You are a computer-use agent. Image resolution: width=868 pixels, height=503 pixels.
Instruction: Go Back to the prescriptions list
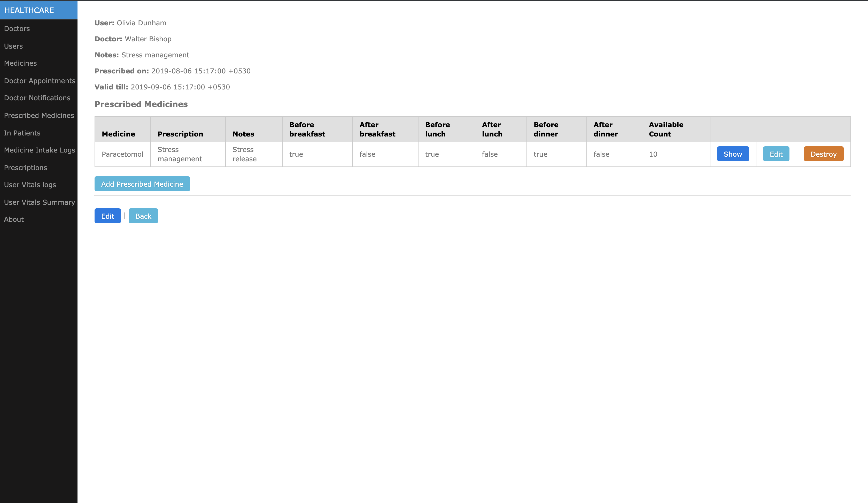143,216
